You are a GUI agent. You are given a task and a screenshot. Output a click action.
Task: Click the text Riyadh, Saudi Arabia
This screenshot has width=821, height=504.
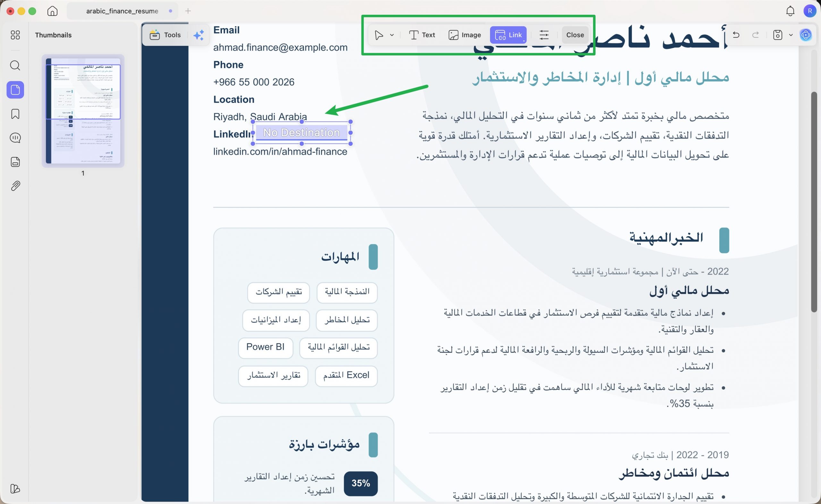pyautogui.click(x=260, y=117)
